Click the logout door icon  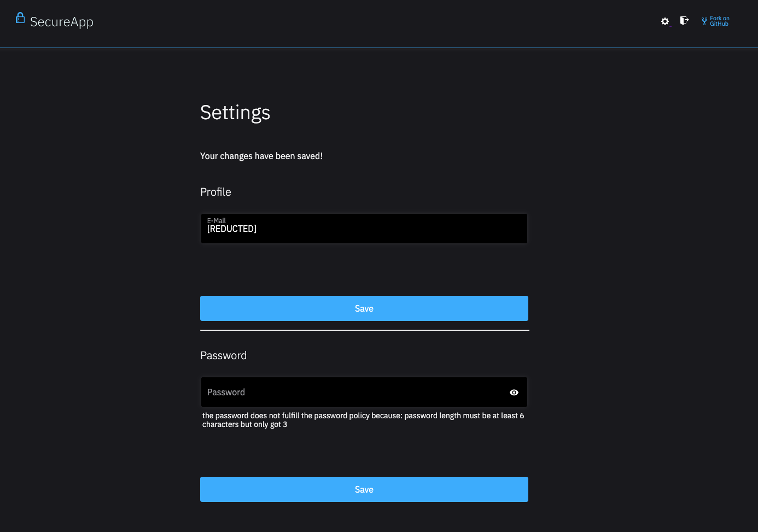click(684, 20)
